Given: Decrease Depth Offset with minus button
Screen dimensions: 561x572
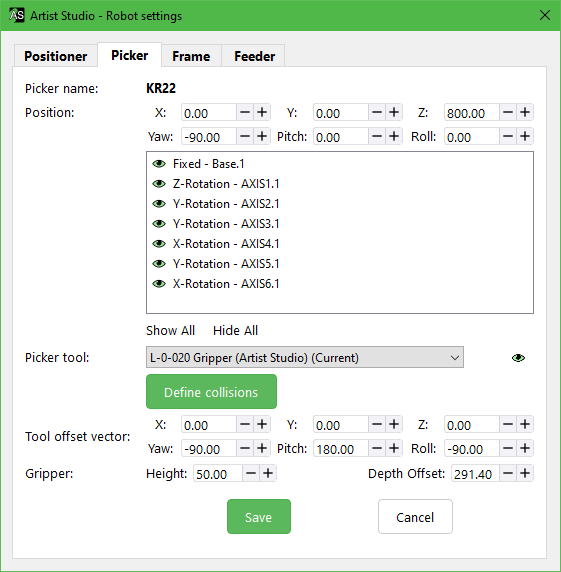Looking at the screenshot, I should click(x=508, y=474).
